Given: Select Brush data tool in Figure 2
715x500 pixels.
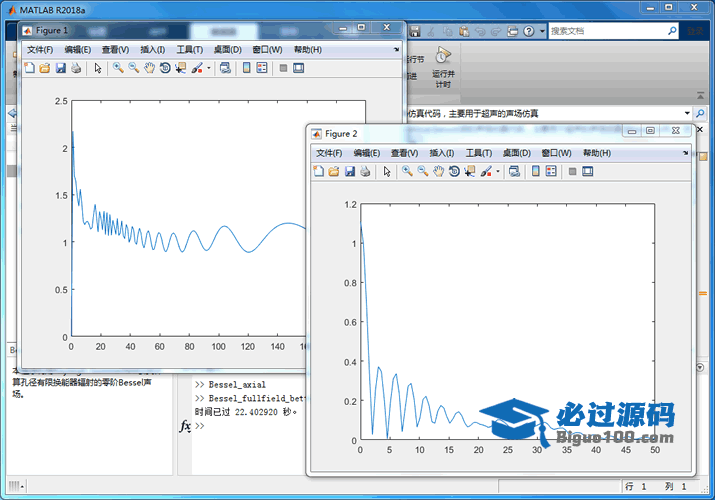Looking at the screenshot, I should (x=486, y=171).
